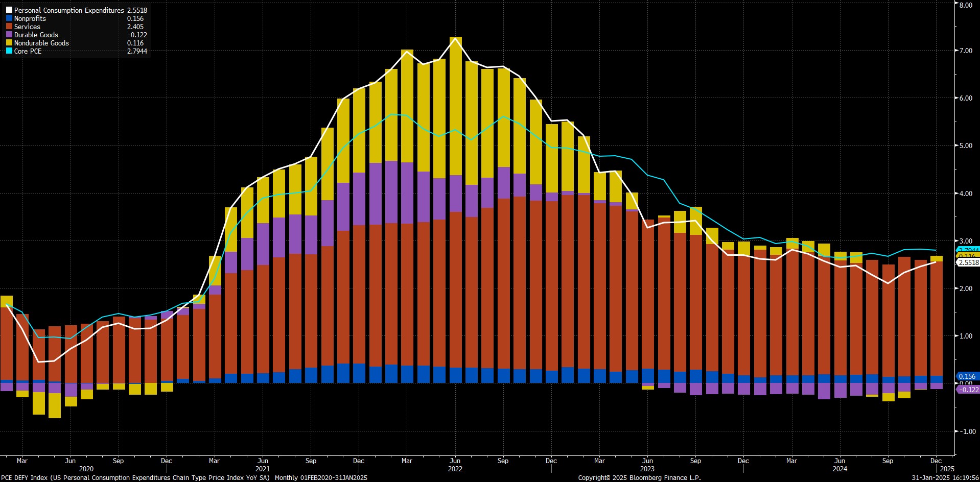Click the 2025 year label on x-axis

tap(947, 469)
